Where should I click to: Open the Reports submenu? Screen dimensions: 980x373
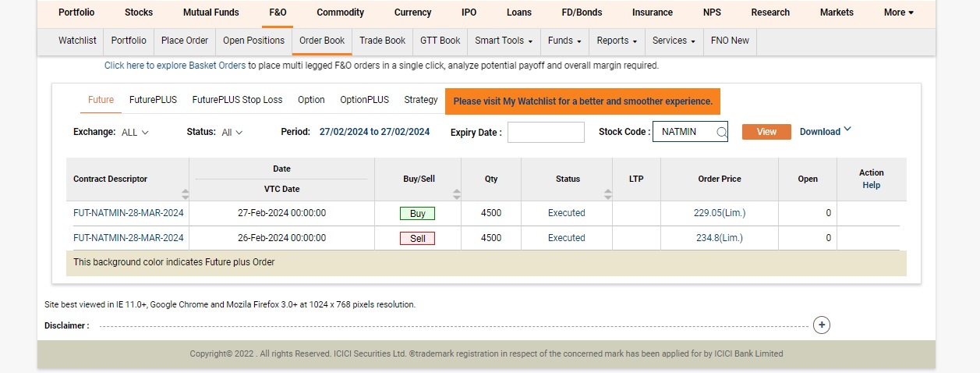(617, 41)
